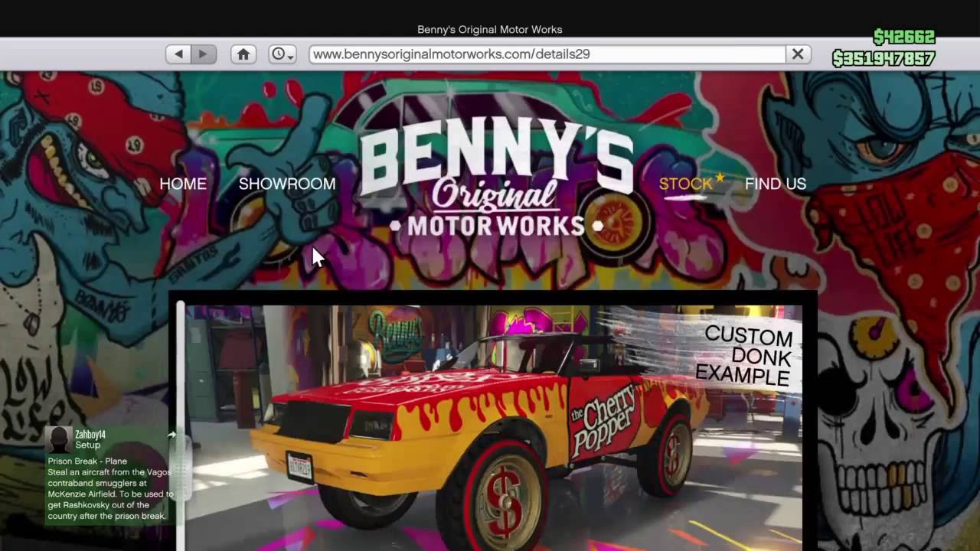Click the small arrow icon beside the Zahboy14 notification
This screenshot has width=980, height=551.
171,435
